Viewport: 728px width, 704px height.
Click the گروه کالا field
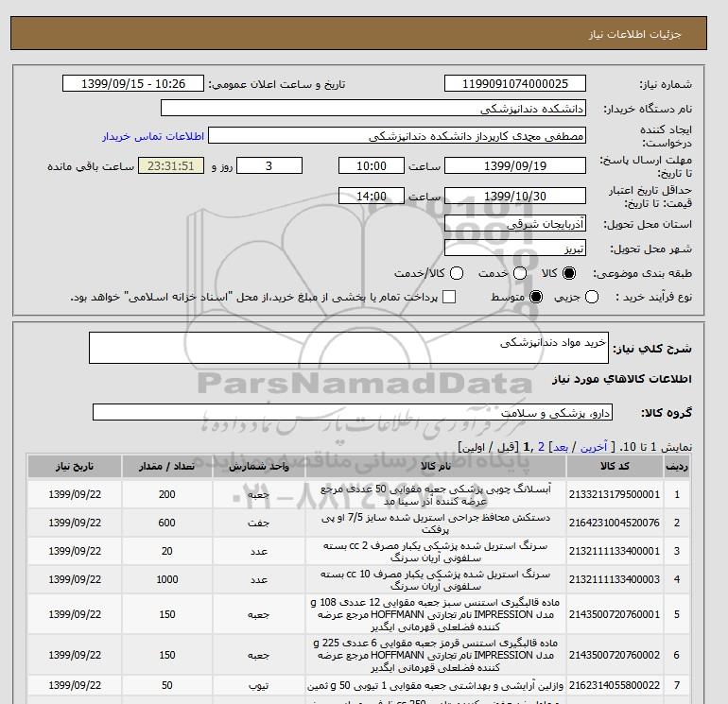click(x=353, y=412)
